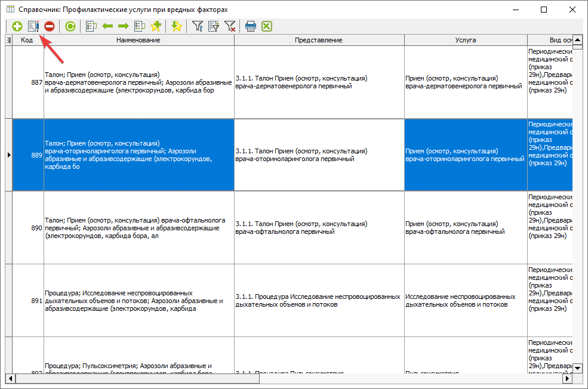Image resolution: width=588 pixels, height=389 pixels.
Task: Clear the filter using the funnel with red X
Action: 230,26
